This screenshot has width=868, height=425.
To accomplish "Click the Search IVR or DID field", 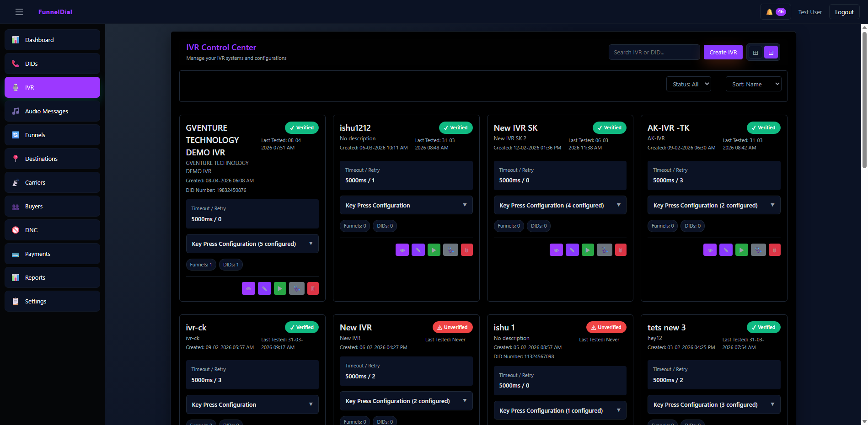I will [x=654, y=52].
